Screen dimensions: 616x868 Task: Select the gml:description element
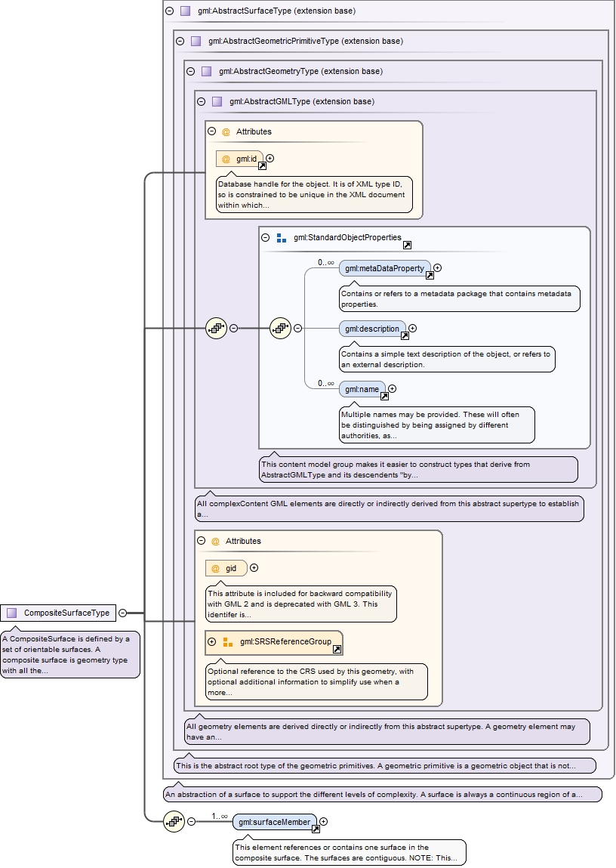(x=372, y=329)
